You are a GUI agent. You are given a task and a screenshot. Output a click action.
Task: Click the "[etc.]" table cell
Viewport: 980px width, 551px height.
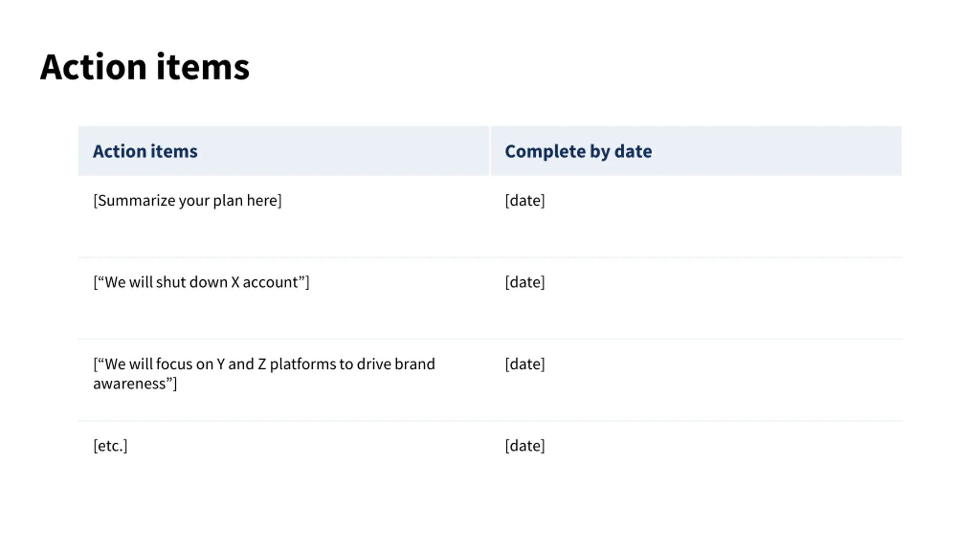(x=284, y=461)
